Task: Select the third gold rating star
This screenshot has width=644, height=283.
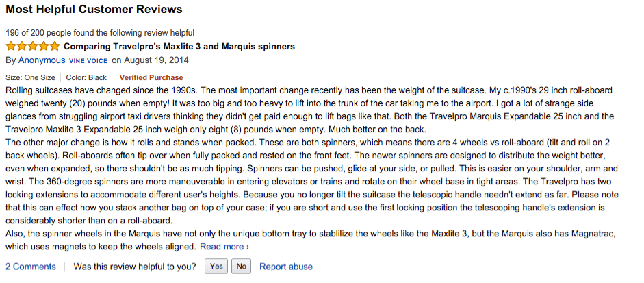Action: click(x=33, y=46)
